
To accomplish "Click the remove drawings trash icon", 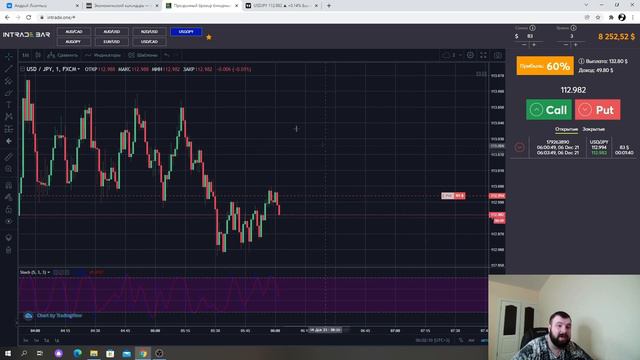I will pos(9,250).
